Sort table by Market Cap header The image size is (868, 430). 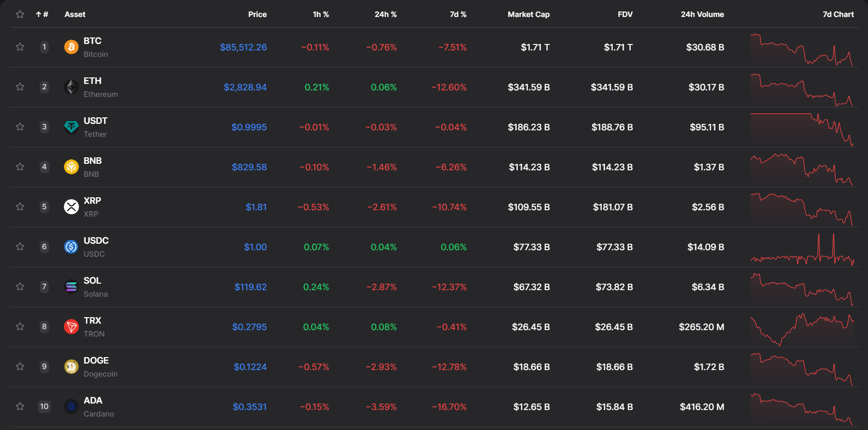[x=528, y=14]
